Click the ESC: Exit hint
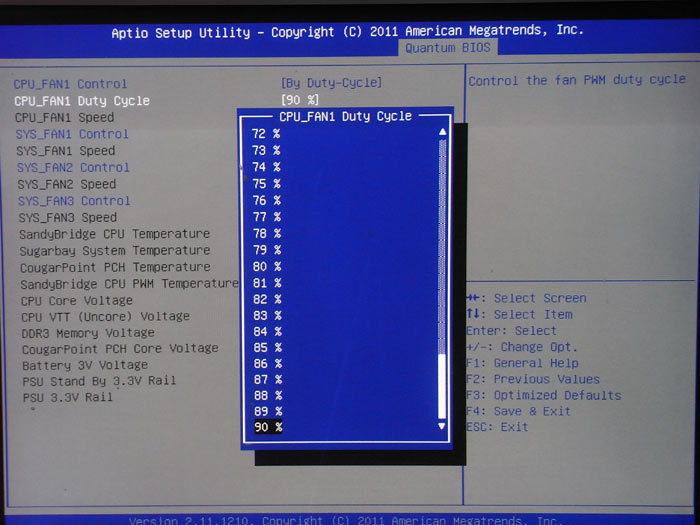This screenshot has height=525, width=700. click(x=497, y=427)
